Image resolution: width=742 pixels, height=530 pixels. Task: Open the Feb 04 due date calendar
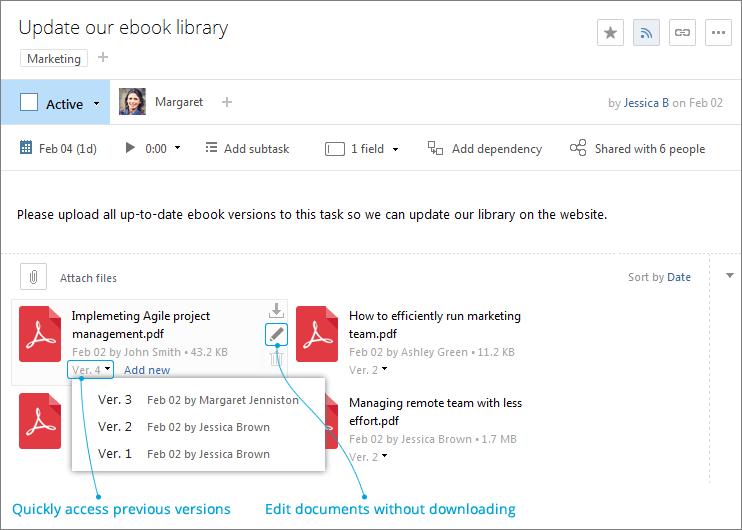[x=58, y=149]
